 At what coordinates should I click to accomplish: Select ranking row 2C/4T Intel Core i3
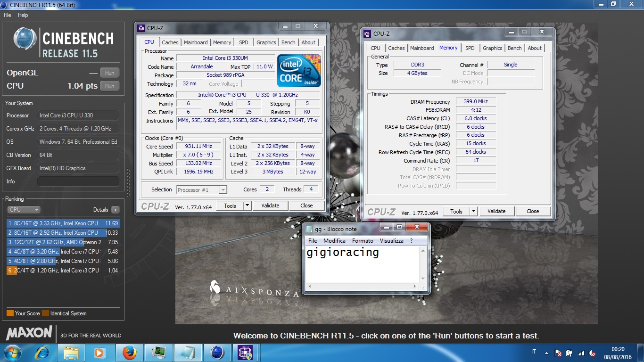63,271
